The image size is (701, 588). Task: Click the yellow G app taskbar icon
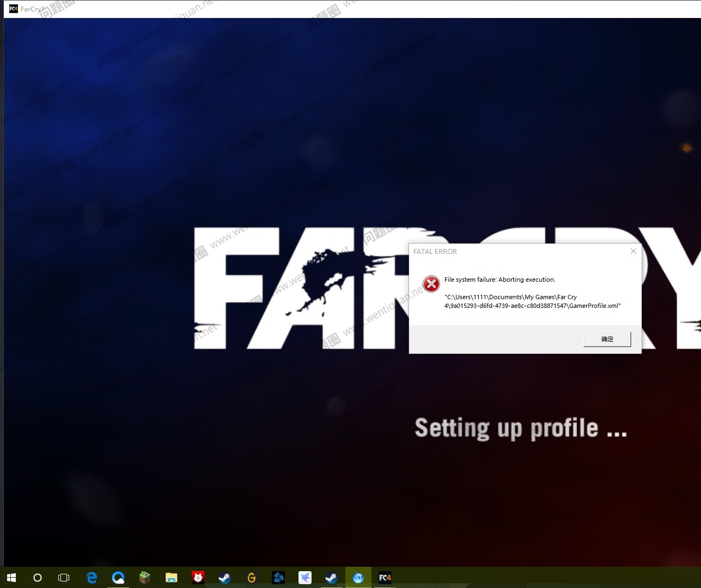coord(251,578)
